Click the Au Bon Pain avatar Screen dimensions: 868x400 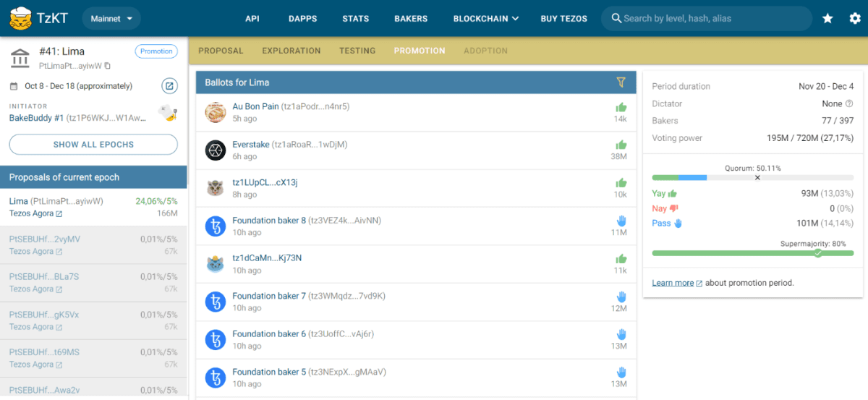click(216, 112)
